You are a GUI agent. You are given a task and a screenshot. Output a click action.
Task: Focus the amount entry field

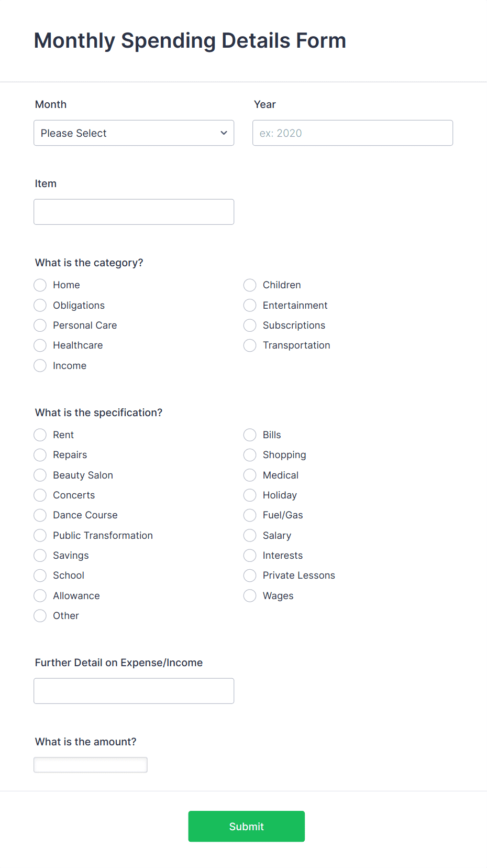[90, 764]
